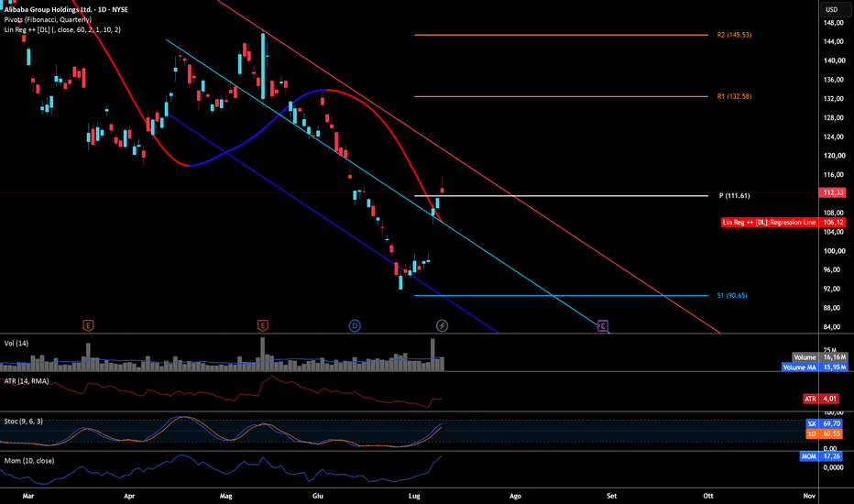Select the Pivots (Fibonacci, Quarterly) indicator legend
The width and height of the screenshot is (854, 504).
[48, 19]
